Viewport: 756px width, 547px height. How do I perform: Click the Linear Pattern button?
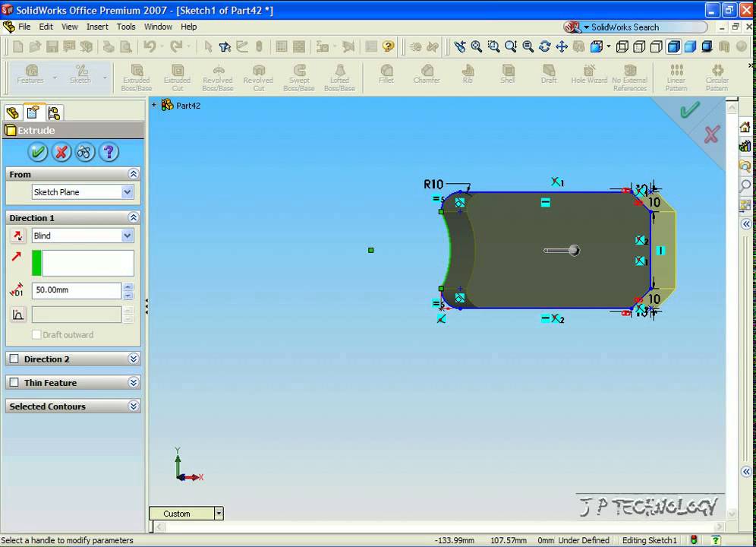[x=676, y=77]
